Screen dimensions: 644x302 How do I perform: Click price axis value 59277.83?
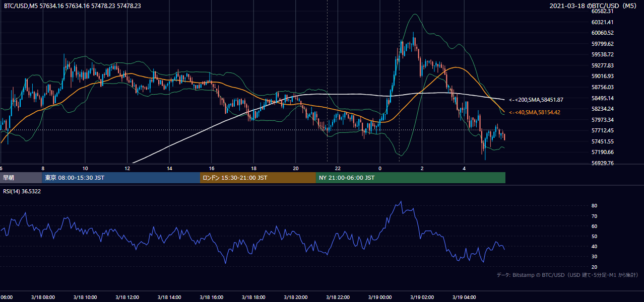coord(602,65)
